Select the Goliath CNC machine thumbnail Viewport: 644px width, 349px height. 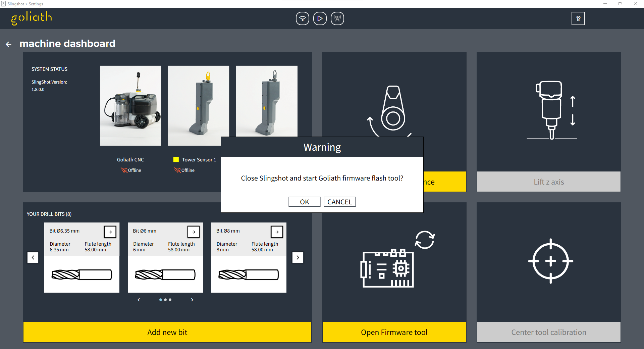[130, 106]
